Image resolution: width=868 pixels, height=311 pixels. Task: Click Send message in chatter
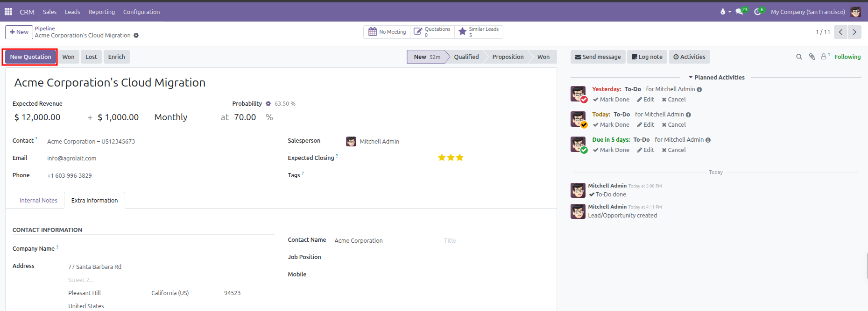(x=598, y=57)
